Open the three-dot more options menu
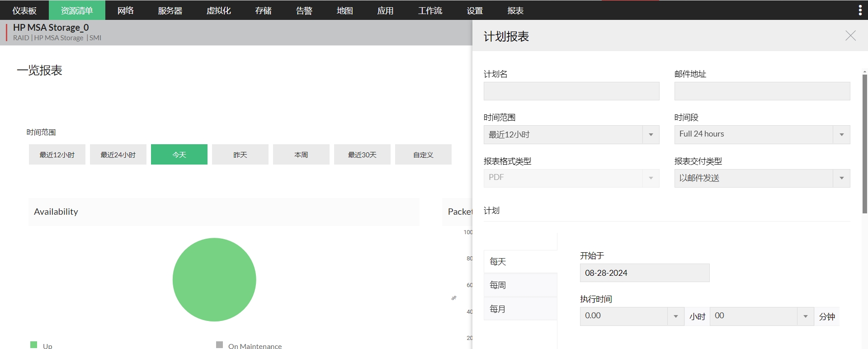868x349 pixels. [860, 10]
